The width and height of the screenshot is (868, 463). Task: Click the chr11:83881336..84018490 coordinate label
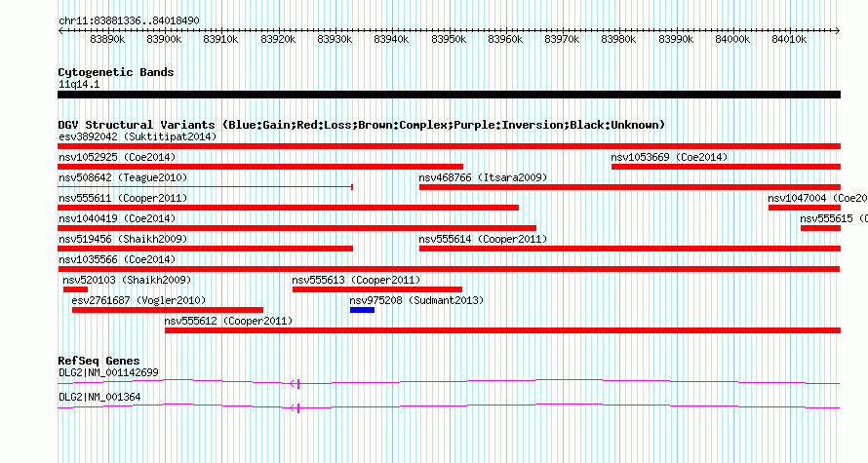[129, 20]
